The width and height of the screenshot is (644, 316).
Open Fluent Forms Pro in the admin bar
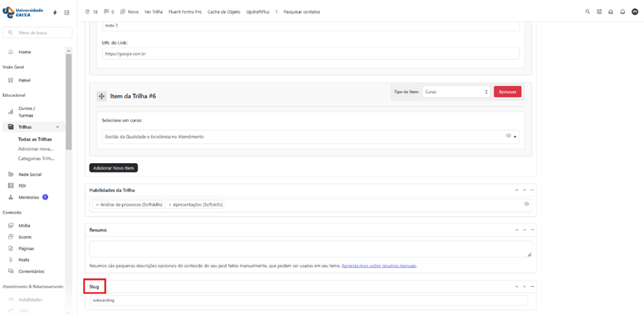(x=185, y=12)
